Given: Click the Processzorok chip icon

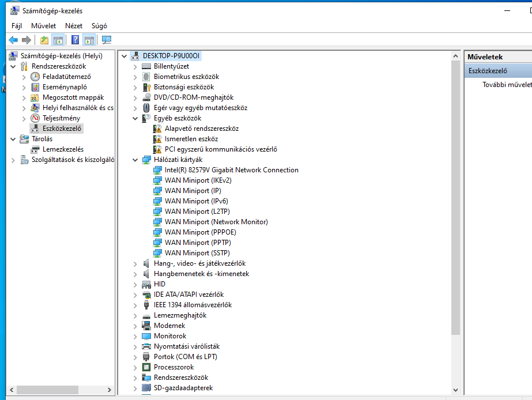Looking at the screenshot, I should click(x=146, y=367).
